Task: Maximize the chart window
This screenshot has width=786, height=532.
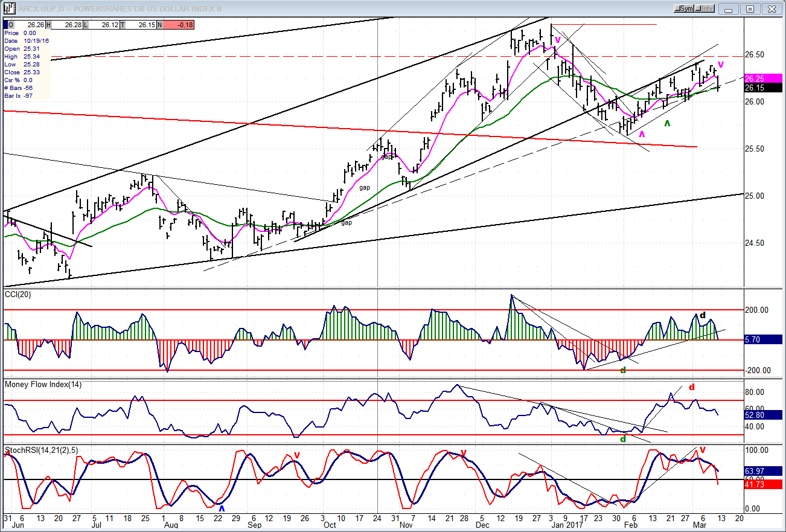Action: click(x=750, y=9)
